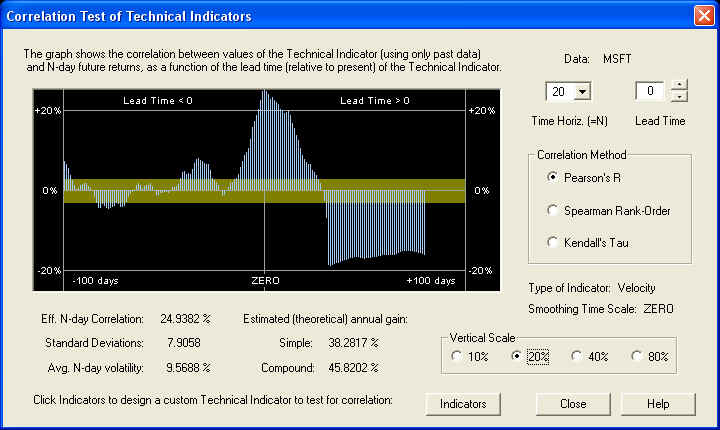This screenshot has width=720, height=430.
Task: Click the Standard Deviations value 7.9058
Action: 184,343
